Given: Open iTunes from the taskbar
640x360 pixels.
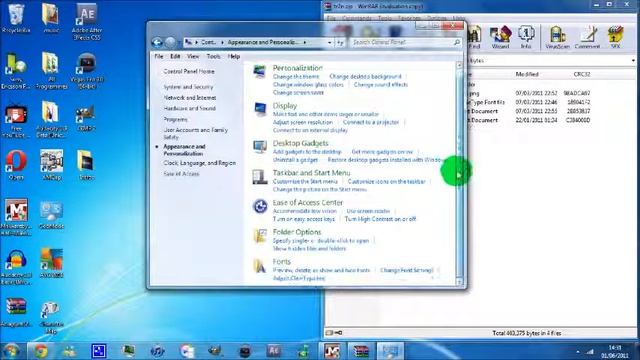Looking at the screenshot, I should click(157, 351).
